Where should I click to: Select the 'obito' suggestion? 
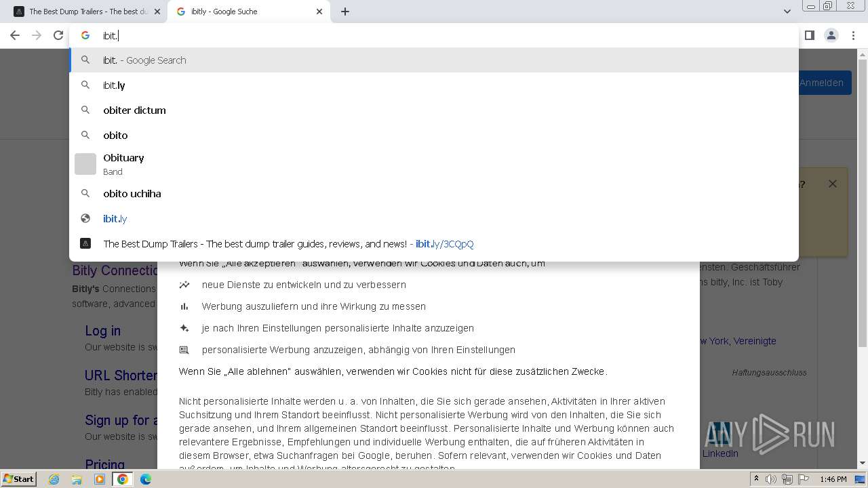434,136
